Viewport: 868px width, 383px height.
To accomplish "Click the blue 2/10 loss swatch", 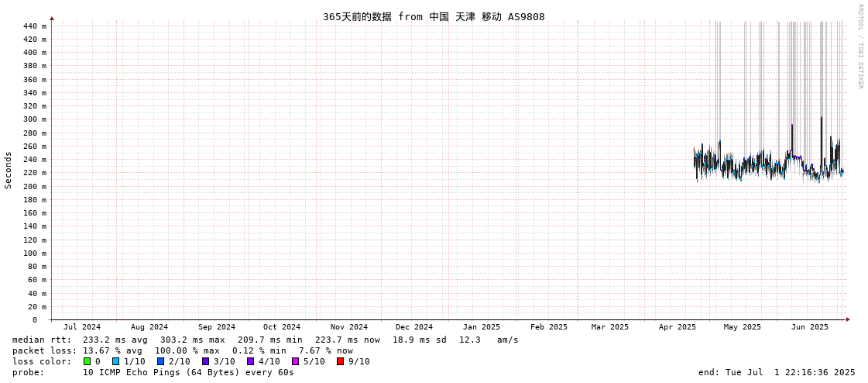I will click(x=160, y=361).
